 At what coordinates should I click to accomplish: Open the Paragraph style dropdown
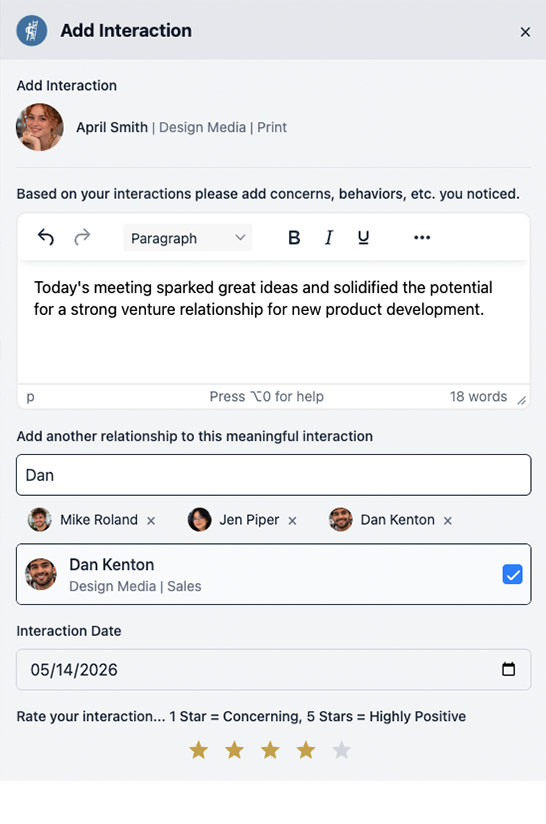point(188,238)
